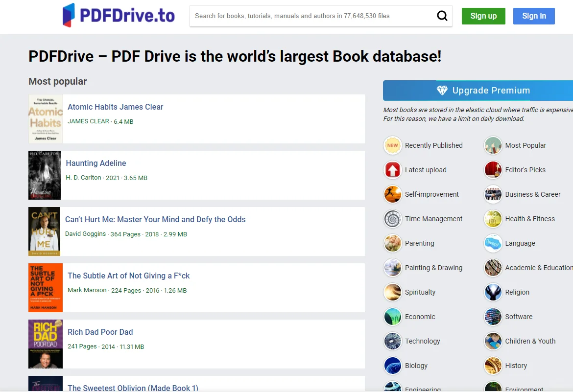This screenshot has width=573, height=392.
Task: Click the diamond icon on Upgrade Premium
Action: click(442, 90)
